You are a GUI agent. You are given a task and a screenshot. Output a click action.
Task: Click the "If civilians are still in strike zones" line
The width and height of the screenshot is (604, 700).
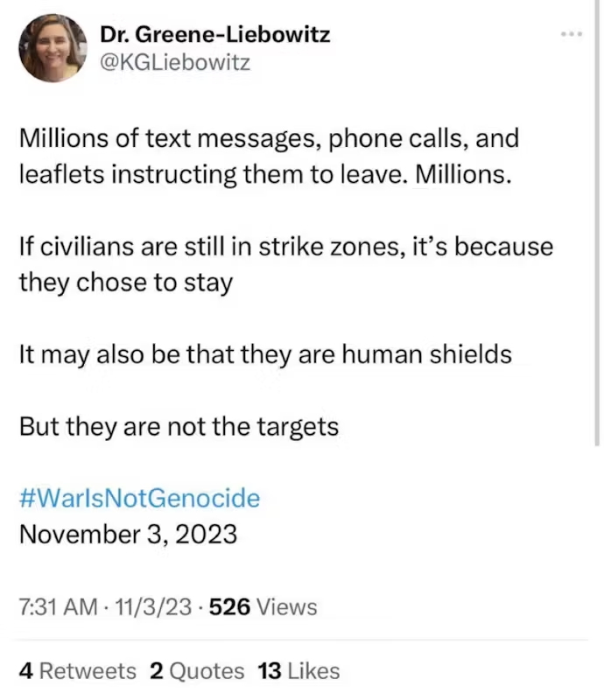(x=285, y=247)
